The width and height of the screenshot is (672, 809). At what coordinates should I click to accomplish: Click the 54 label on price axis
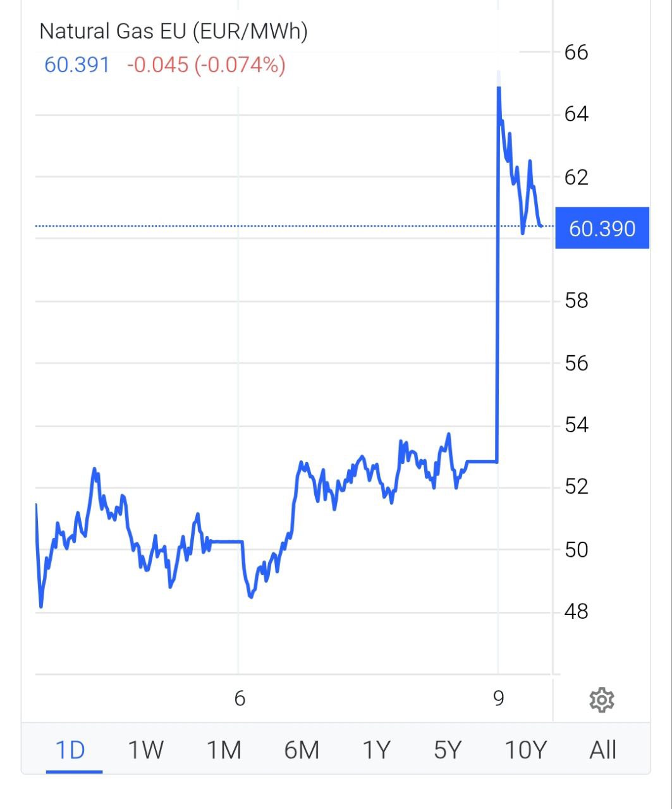[576, 425]
